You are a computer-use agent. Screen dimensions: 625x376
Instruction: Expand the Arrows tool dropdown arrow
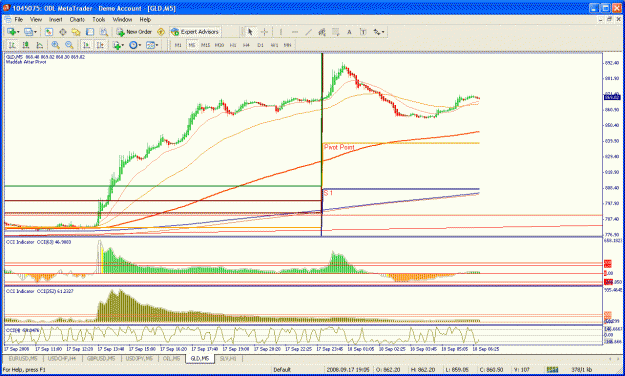point(383,32)
